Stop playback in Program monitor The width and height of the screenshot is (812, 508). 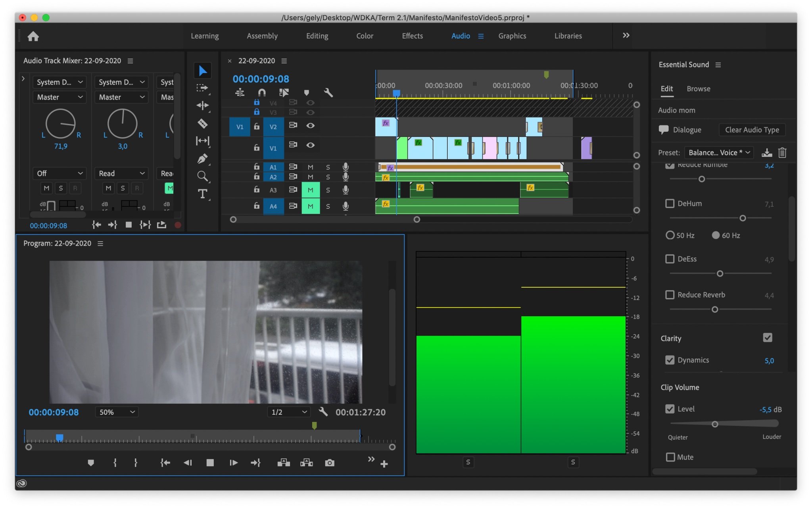pyautogui.click(x=210, y=463)
